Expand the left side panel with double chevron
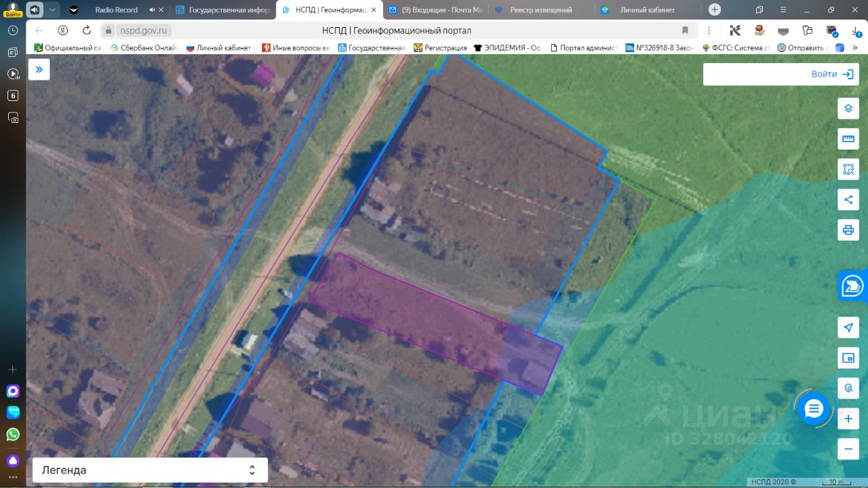This screenshot has width=868, height=488. (x=39, y=69)
